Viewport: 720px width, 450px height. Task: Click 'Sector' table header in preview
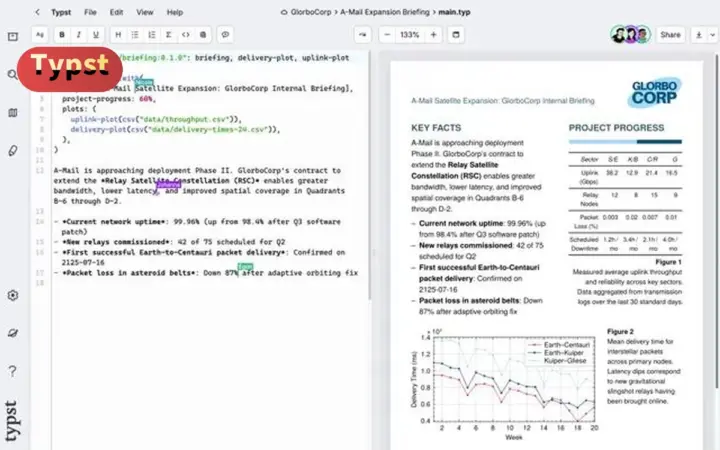589,159
